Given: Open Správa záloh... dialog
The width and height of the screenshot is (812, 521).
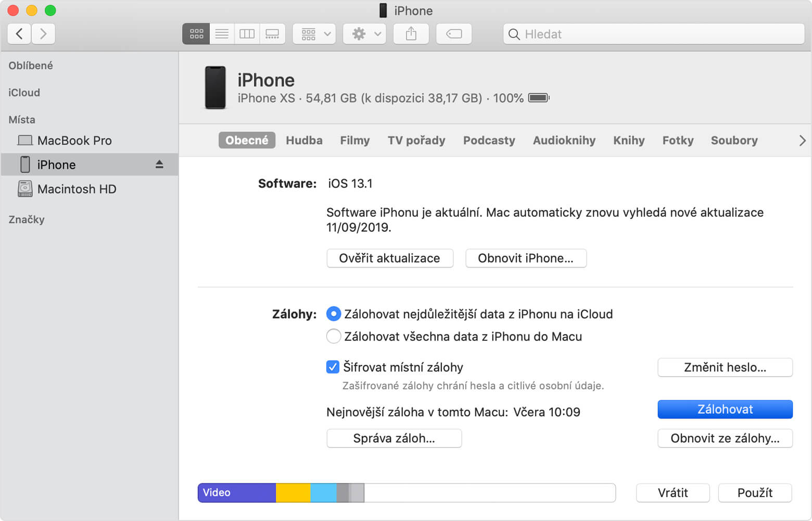Looking at the screenshot, I should pyautogui.click(x=394, y=438).
